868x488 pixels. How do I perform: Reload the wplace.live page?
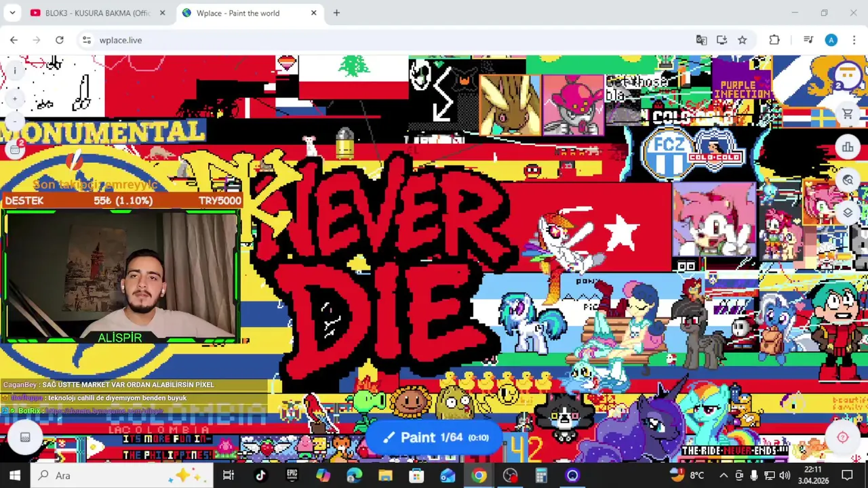(x=60, y=40)
